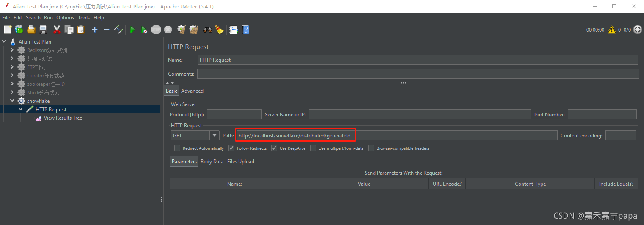Uncheck Follow Redirects checkbox

[x=231, y=148]
